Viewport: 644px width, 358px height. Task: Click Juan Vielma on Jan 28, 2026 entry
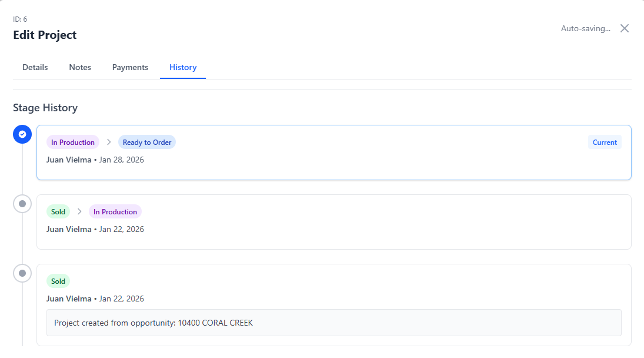point(69,160)
